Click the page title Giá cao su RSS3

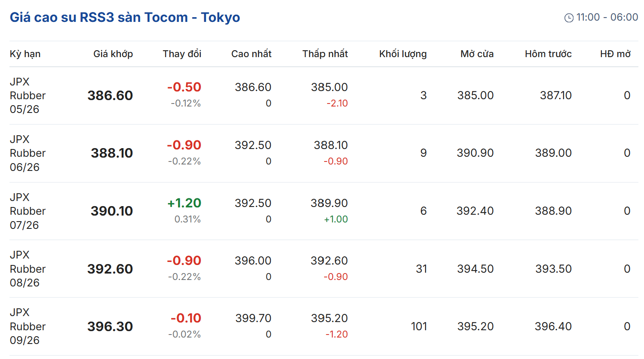click(125, 17)
